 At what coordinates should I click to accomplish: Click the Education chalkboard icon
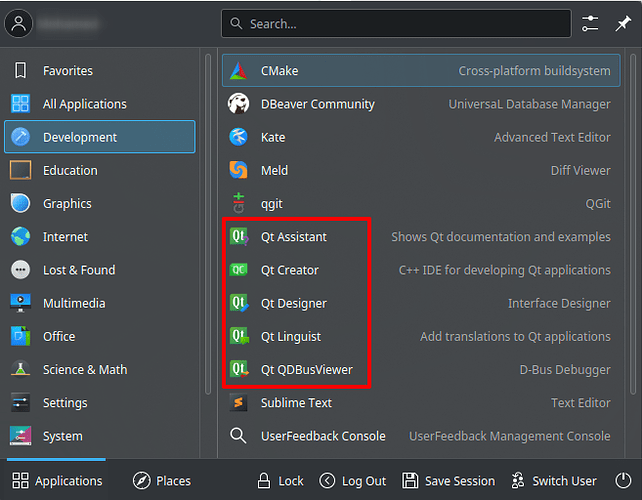20,170
